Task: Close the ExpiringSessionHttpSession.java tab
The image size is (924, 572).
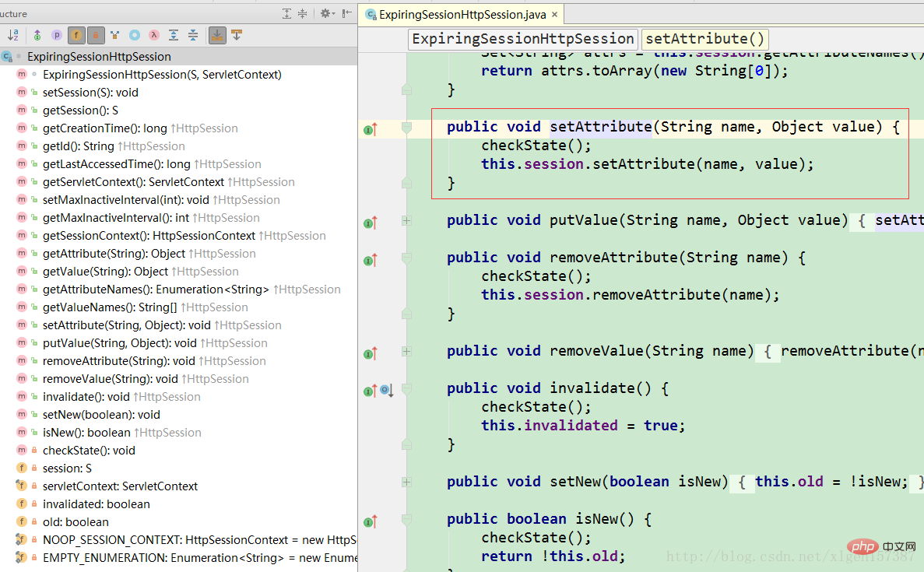Action: pyautogui.click(x=554, y=14)
